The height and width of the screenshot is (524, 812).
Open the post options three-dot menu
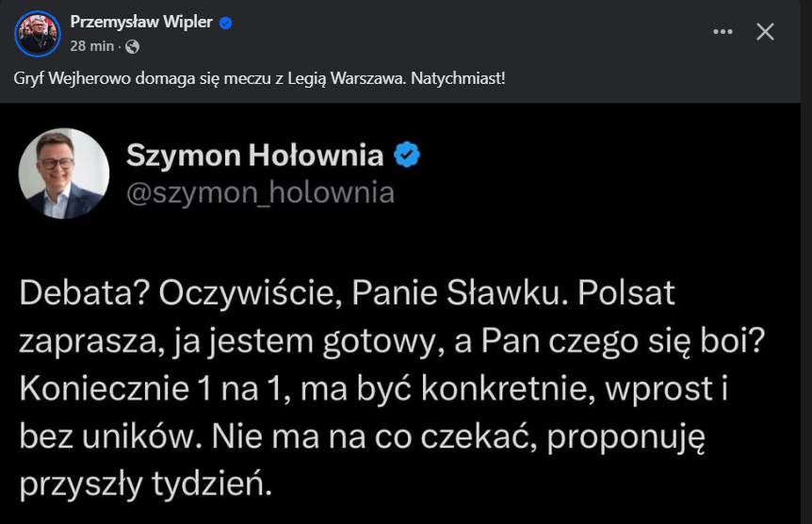click(723, 31)
